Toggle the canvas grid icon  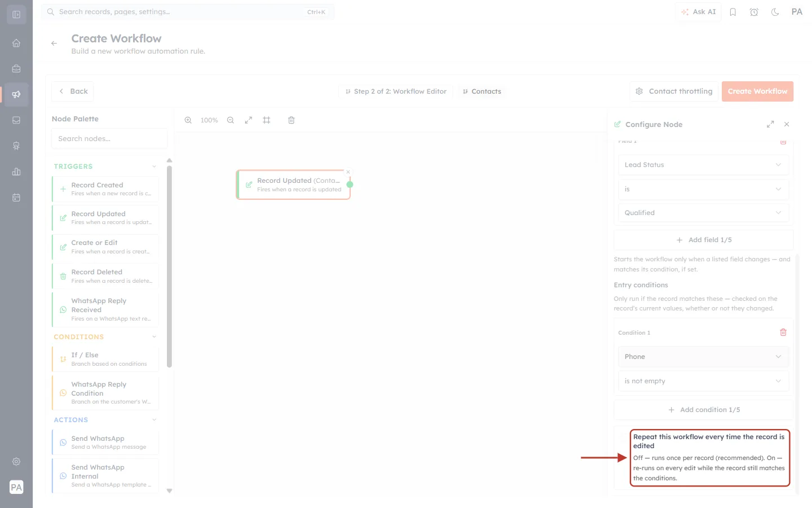[x=267, y=120]
